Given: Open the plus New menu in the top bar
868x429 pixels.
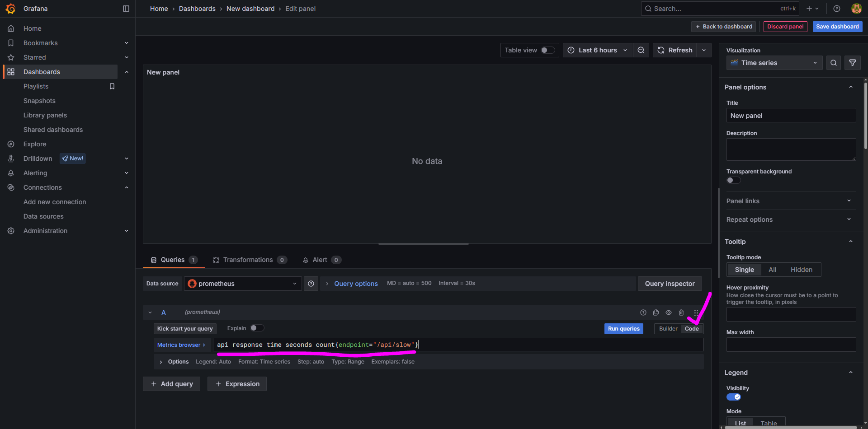Looking at the screenshot, I should 812,9.
